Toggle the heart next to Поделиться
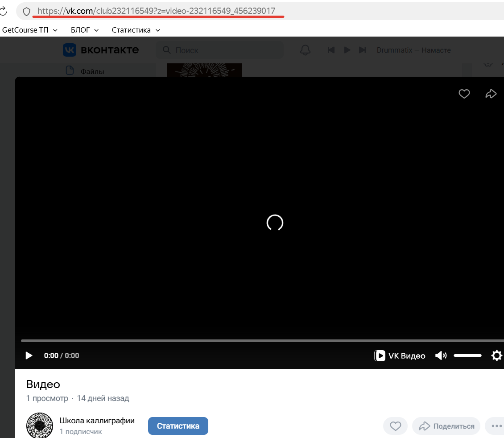Screen dimensions: 504x438 (395, 426)
